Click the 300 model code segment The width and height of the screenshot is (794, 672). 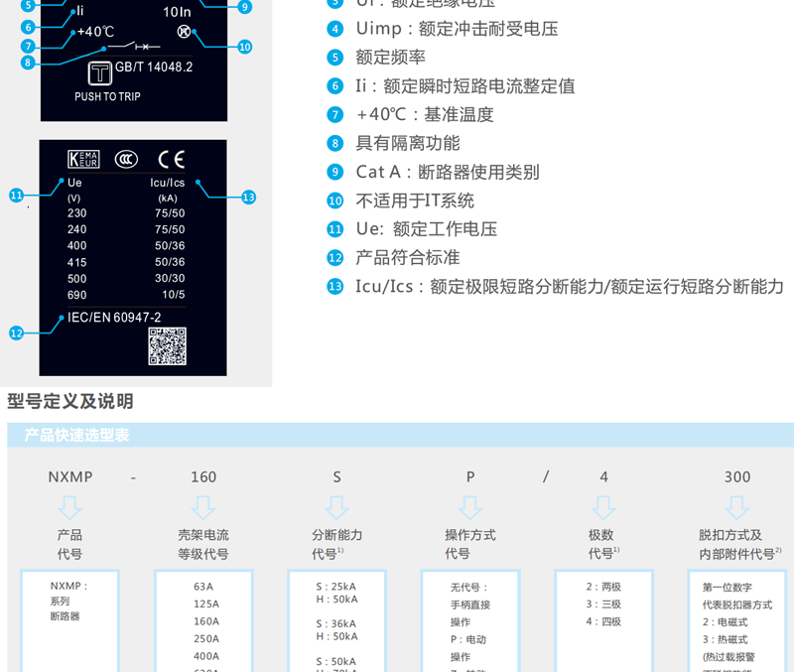[x=737, y=476]
